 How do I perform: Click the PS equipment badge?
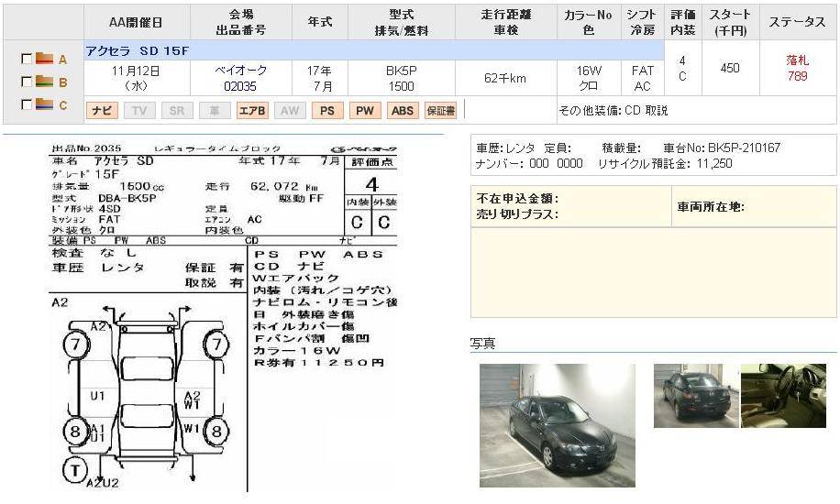[x=326, y=110]
